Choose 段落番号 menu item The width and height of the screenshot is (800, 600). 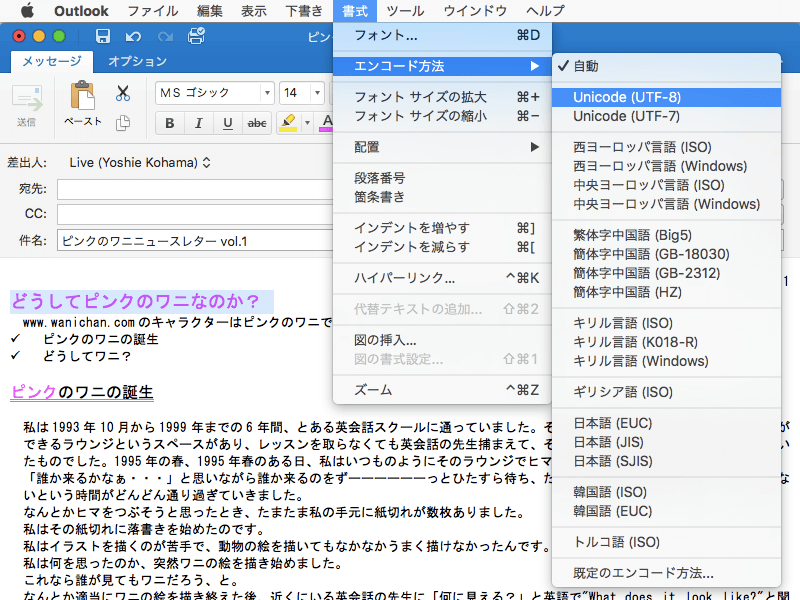coord(442,178)
